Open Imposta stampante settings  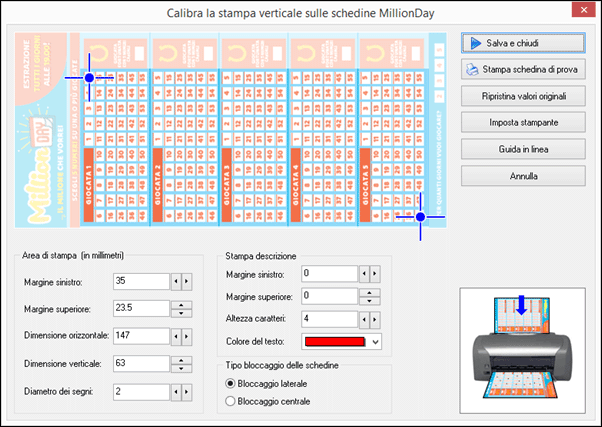pos(522,122)
